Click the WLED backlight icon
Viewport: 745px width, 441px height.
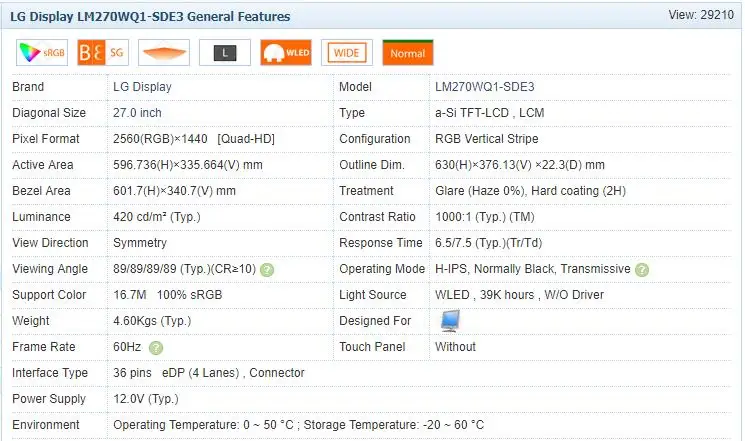286,53
